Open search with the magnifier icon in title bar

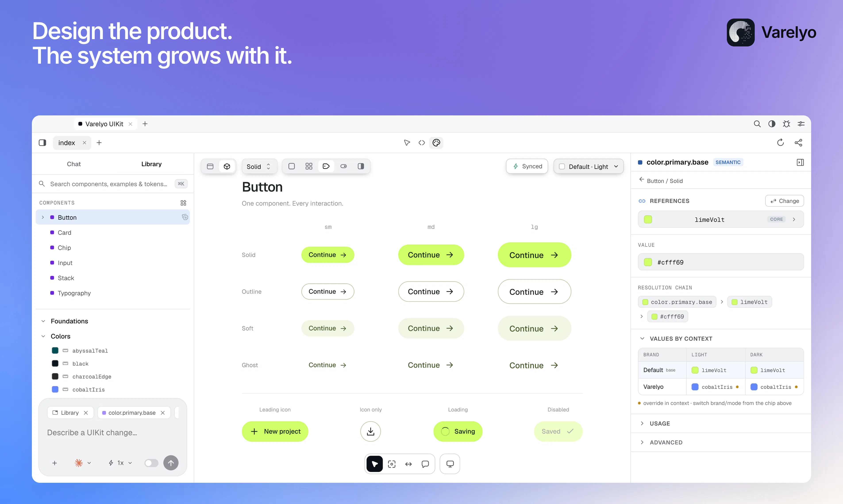[757, 124]
